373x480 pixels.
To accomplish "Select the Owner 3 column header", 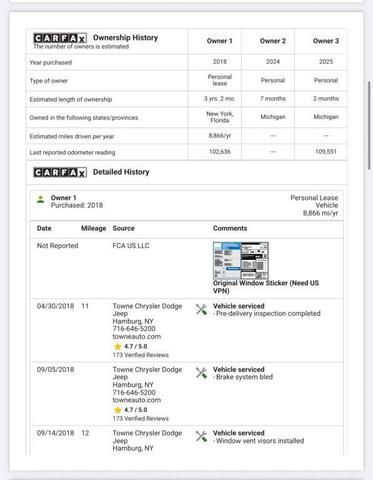I will pyautogui.click(x=326, y=41).
